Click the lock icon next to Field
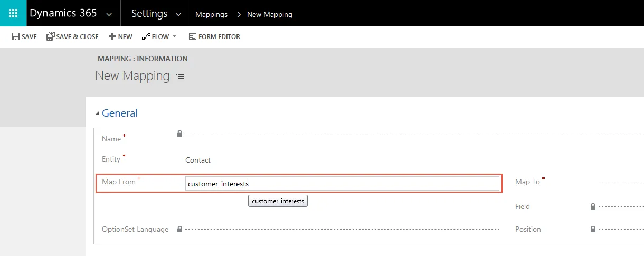644x256 pixels. 593,206
